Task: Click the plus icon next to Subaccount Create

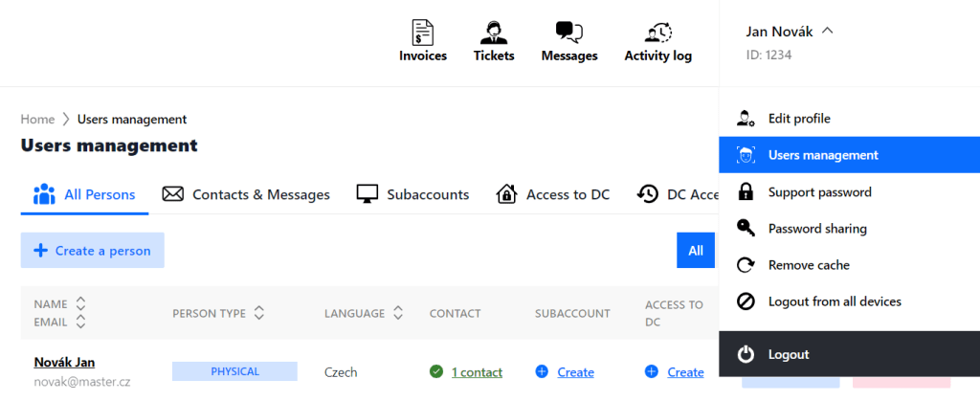Action: coord(542,371)
